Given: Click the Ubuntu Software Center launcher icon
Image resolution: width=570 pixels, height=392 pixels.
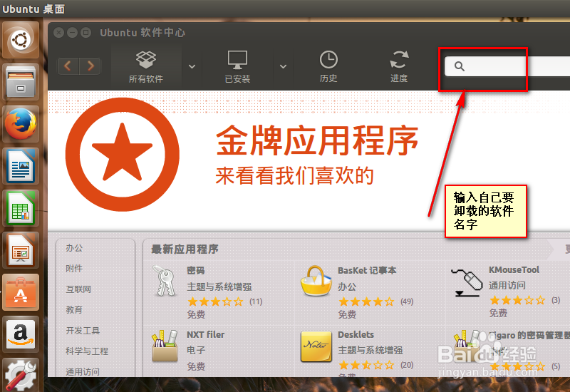Looking at the screenshot, I should [x=21, y=293].
